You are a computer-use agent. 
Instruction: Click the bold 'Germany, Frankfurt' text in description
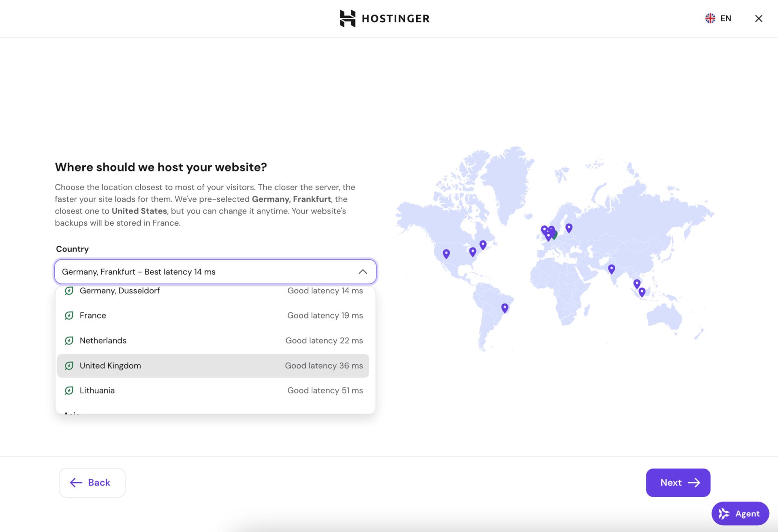291,199
